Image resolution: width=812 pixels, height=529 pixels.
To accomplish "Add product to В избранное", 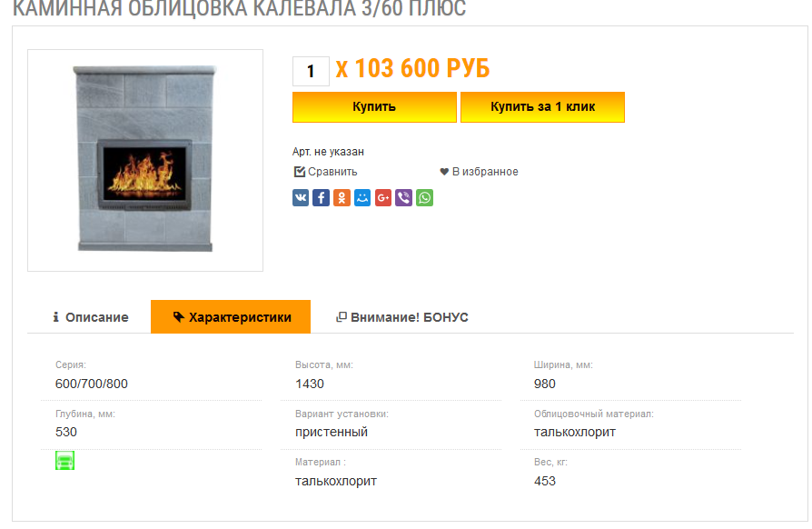I will [x=479, y=172].
